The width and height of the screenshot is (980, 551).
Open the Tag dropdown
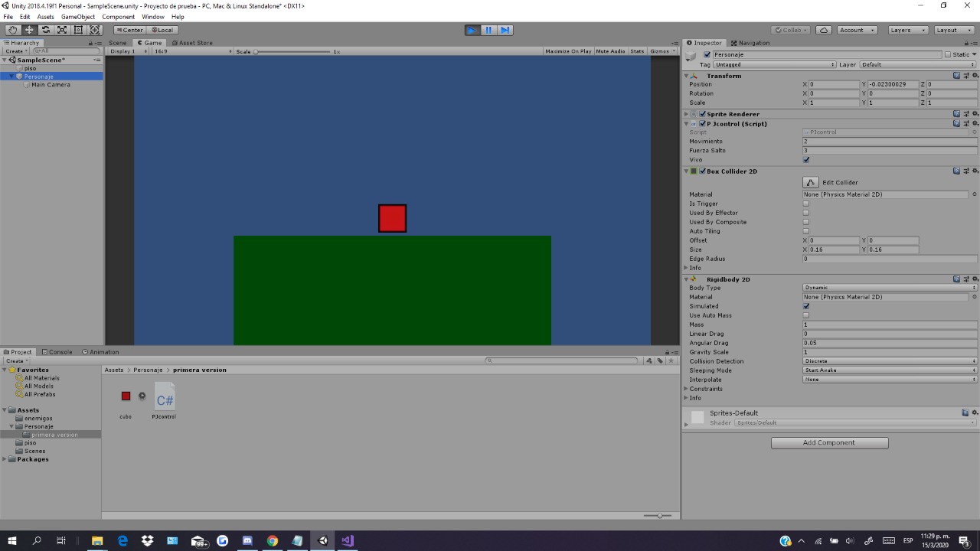775,64
